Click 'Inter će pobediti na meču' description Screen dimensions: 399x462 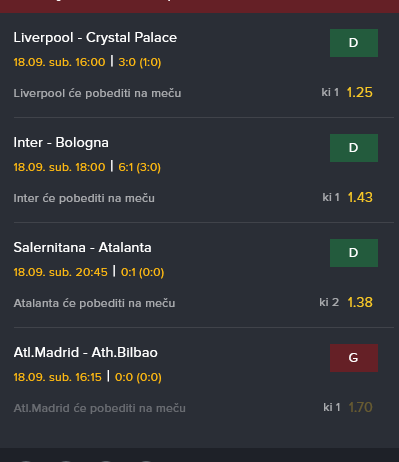point(84,198)
